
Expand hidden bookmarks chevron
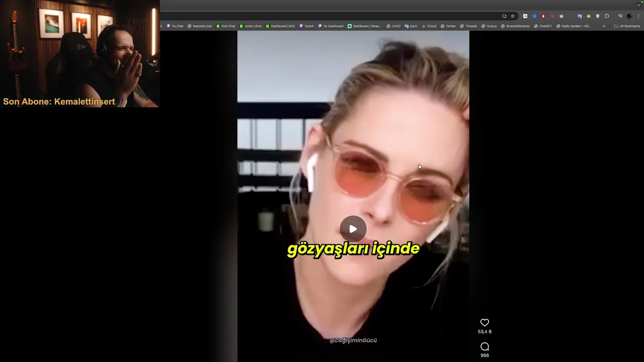coord(604,26)
